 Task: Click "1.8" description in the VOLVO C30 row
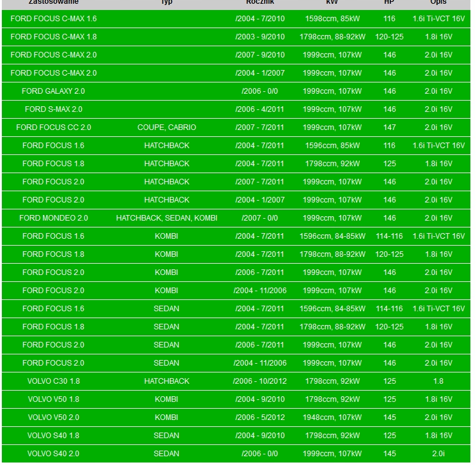click(x=439, y=381)
